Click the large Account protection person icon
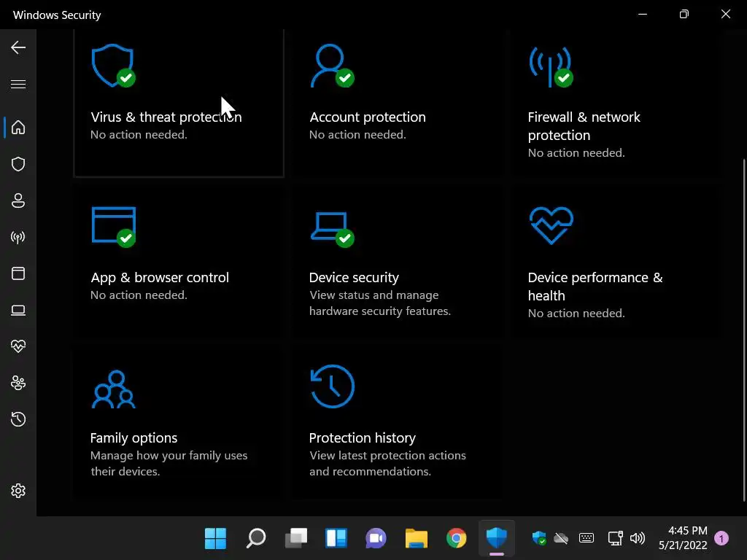This screenshot has width=747, height=560. (332, 66)
